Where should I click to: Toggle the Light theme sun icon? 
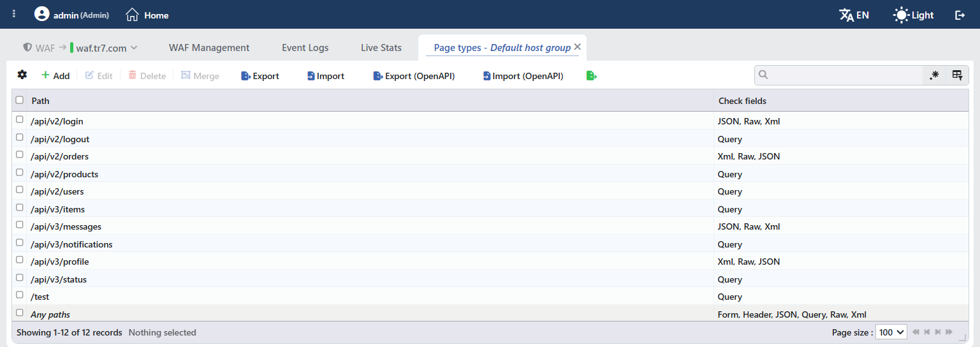(901, 15)
